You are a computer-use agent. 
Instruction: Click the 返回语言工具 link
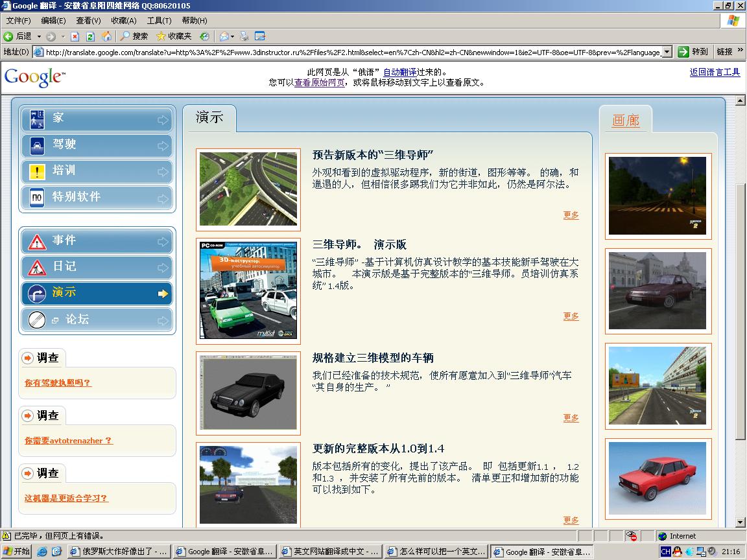click(715, 72)
